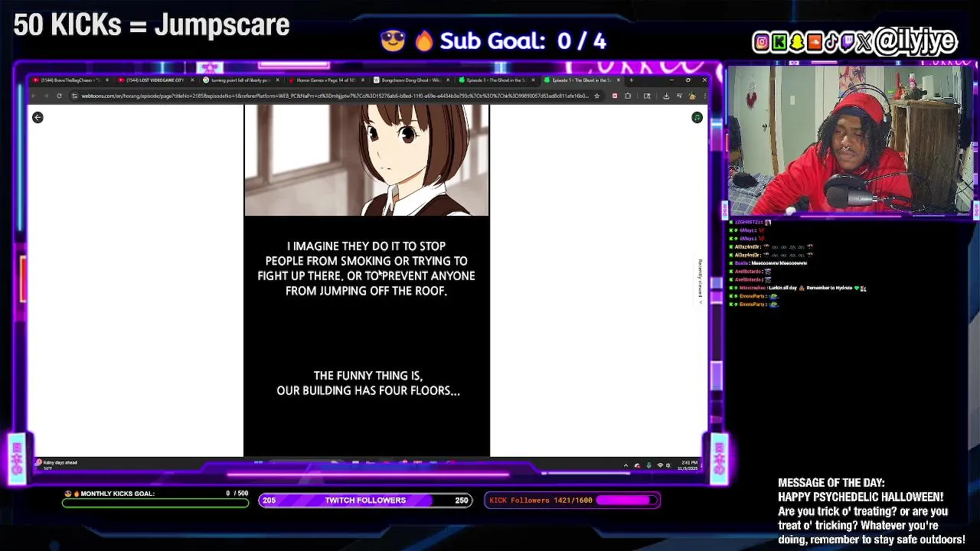Screen dimensions: 980x551
Task: Click the Sub Goal: 0 / 4 text
Action: click(x=522, y=41)
